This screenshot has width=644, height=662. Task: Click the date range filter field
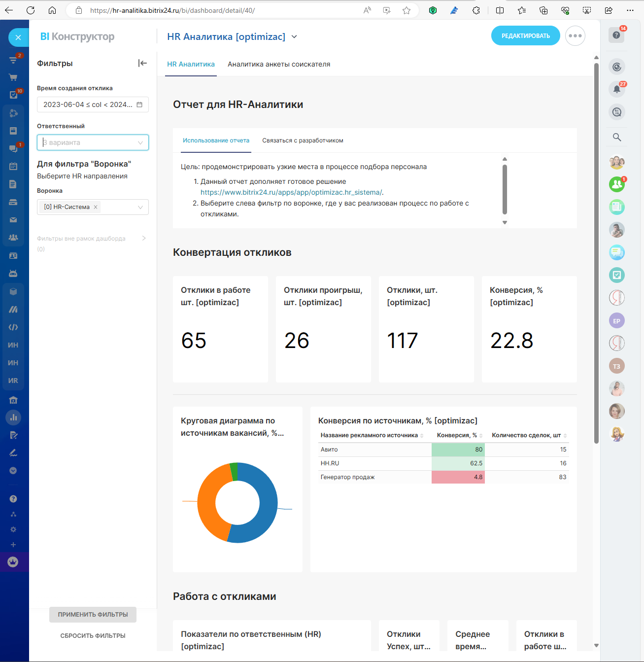pyautogui.click(x=93, y=105)
